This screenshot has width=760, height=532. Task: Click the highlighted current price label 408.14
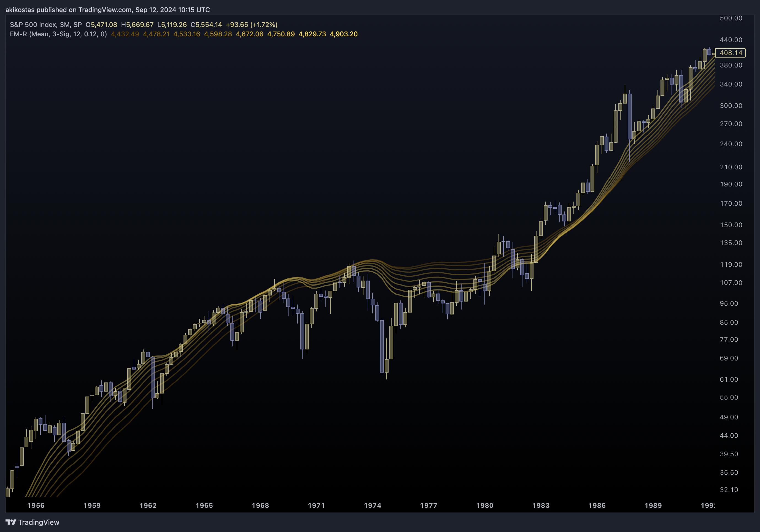731,53
